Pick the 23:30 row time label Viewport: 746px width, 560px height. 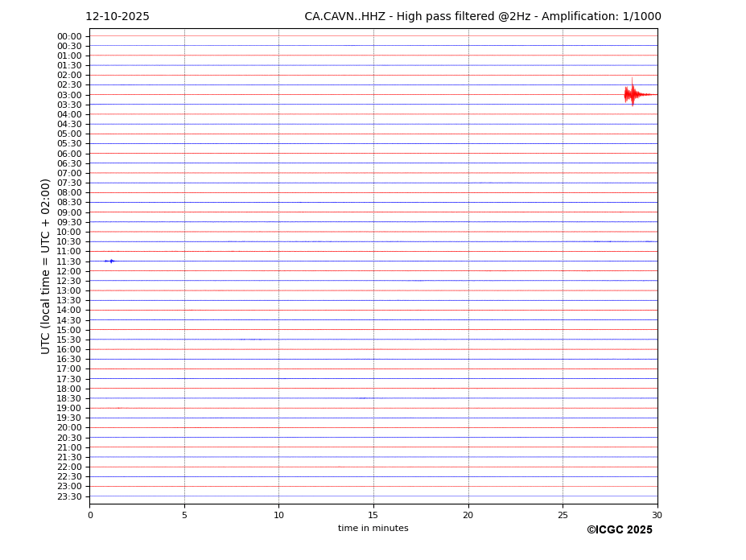click(x=69, y=496)
